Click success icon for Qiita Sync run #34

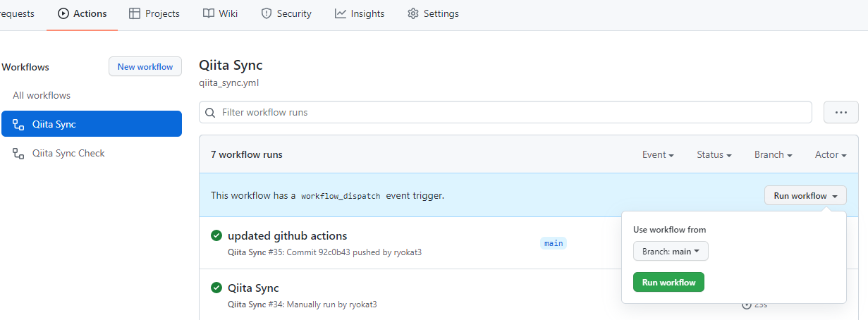pyautogui.click(x=216, y=288)
